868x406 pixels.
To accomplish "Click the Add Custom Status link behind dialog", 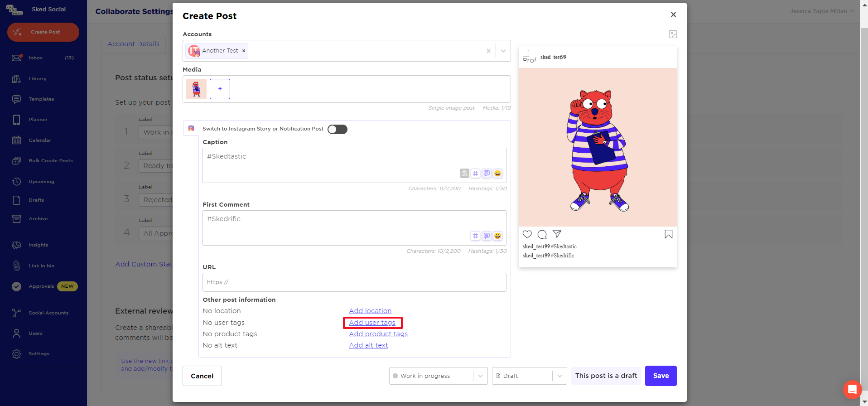I will (144, 264).
